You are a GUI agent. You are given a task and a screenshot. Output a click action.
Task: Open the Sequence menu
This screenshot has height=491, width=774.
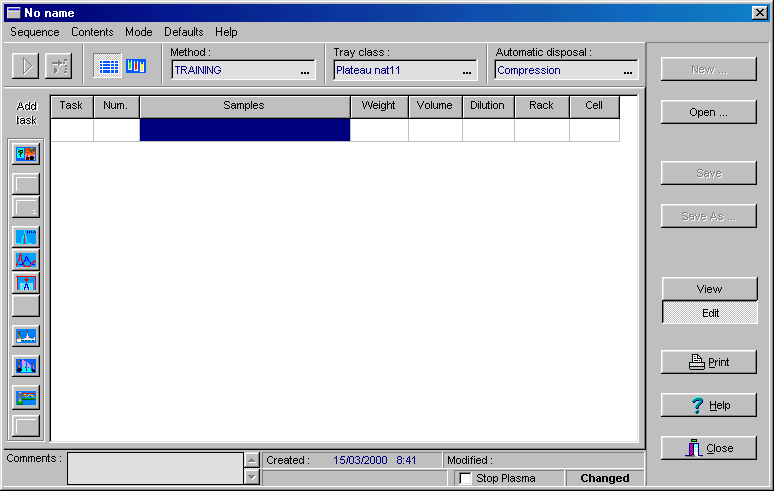click(35, 32)
